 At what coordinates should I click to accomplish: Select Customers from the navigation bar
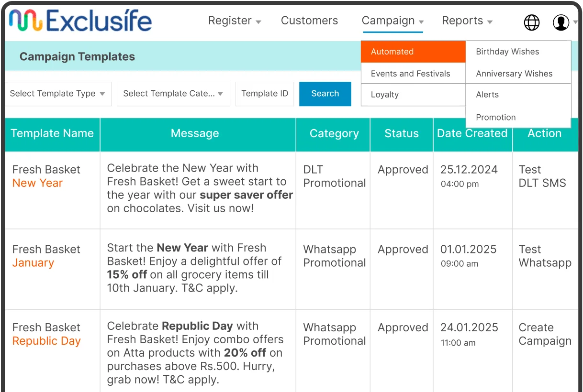click(309, 21)
